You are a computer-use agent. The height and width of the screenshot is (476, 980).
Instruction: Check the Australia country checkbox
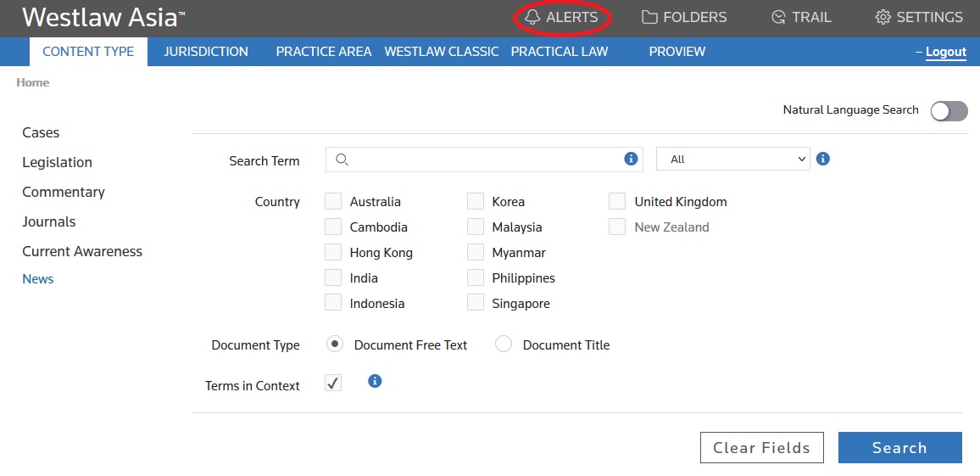click(x=333, y=201)
